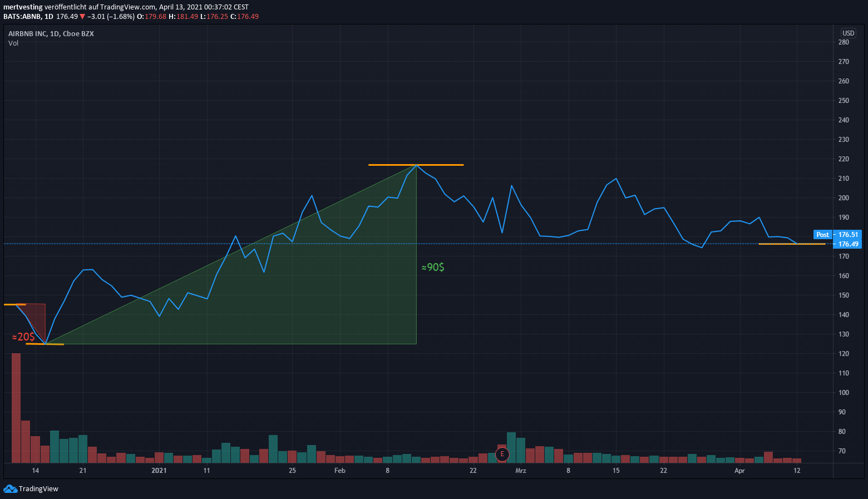
Task: Click the BATS:ABNB, 1D symbol text
Action: coord(28,17)
